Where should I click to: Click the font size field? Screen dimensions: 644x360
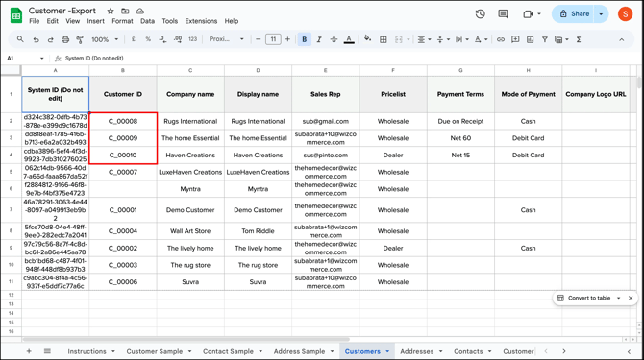coord(273,39)
